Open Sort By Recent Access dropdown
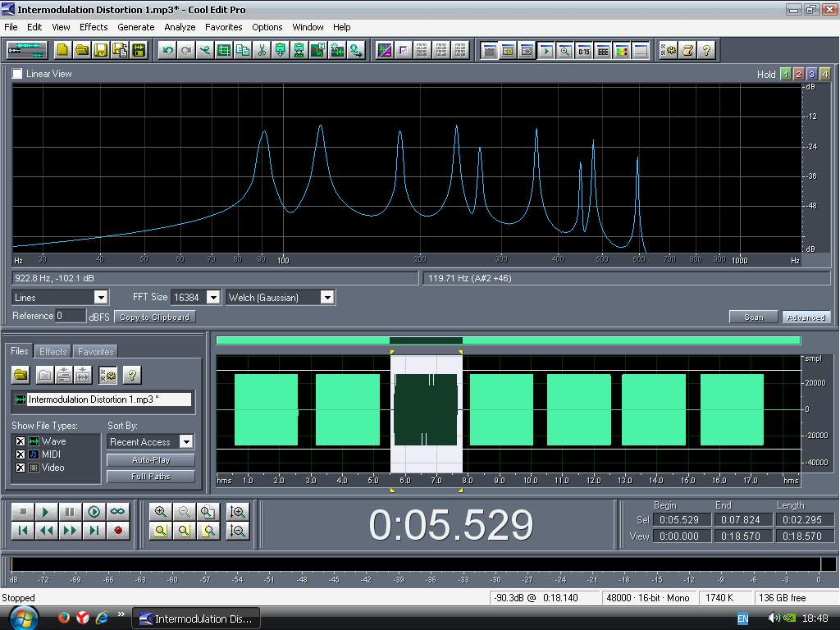 186,442
